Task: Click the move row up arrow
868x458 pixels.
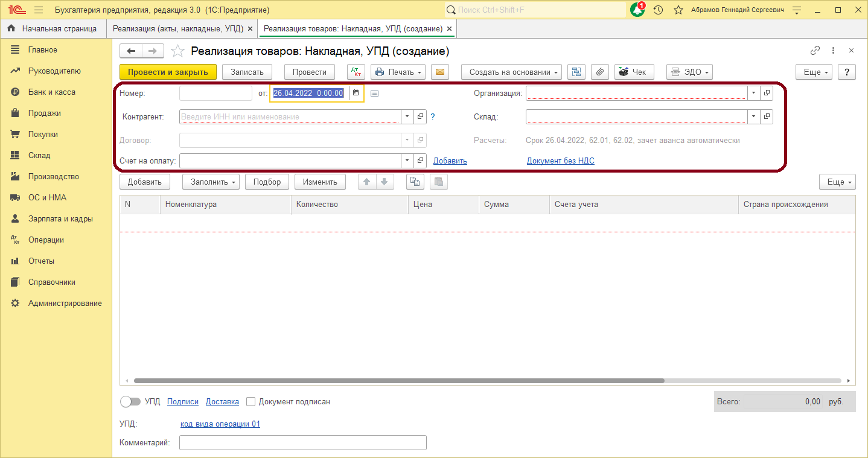Action: click(x=367, y=182)
